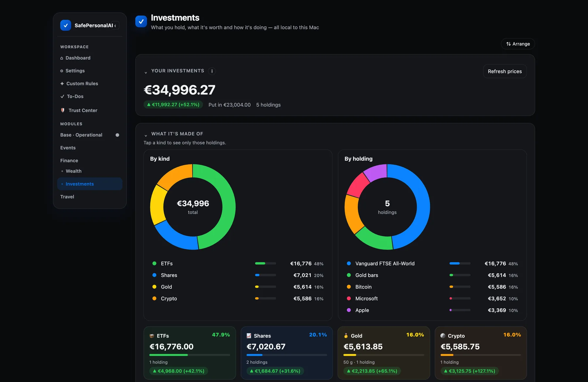The height and width of the screenshot is (382, 588).
Task: Open the Events module
Action: [90, 148]
